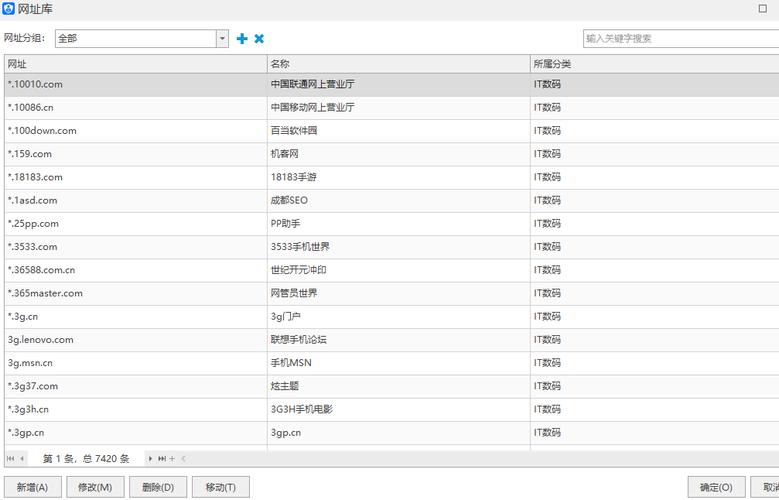Go to next record arrow
779x500 pixels.
(x=151, y=459)
